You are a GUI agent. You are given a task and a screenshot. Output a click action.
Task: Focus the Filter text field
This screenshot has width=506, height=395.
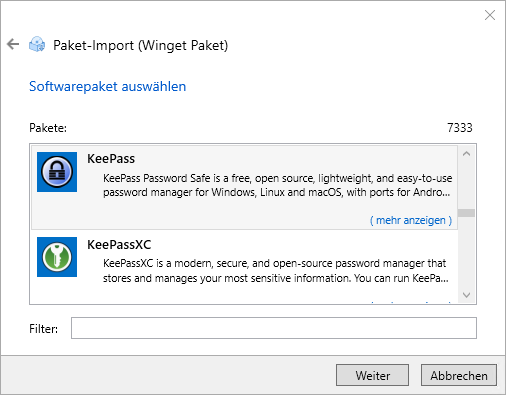tap(274, 328)
